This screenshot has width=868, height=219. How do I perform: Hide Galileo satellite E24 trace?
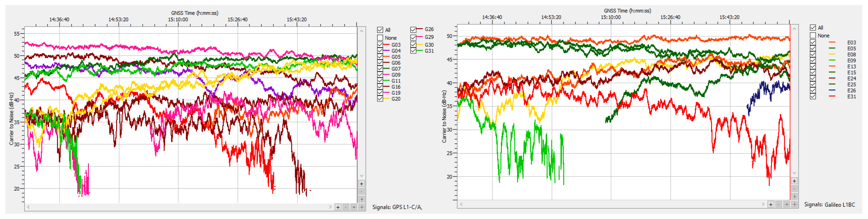pyautogui.click(x=813, y=78)
